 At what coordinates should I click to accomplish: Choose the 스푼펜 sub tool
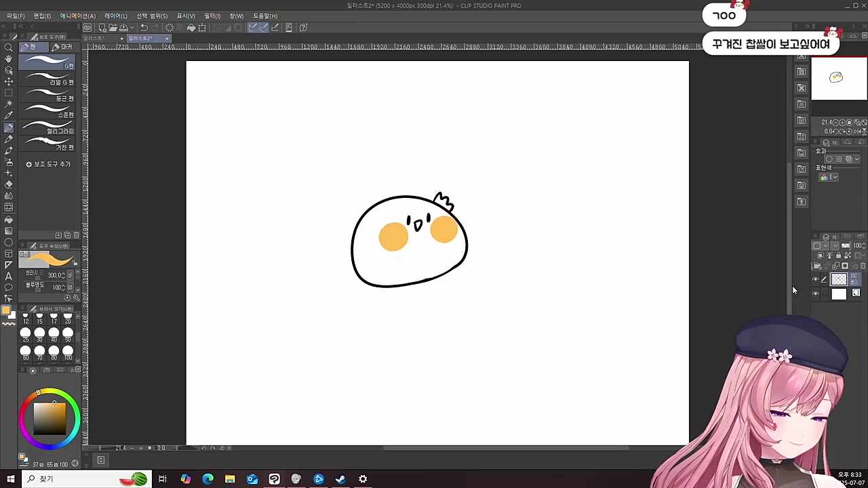(x=48, y=111)
